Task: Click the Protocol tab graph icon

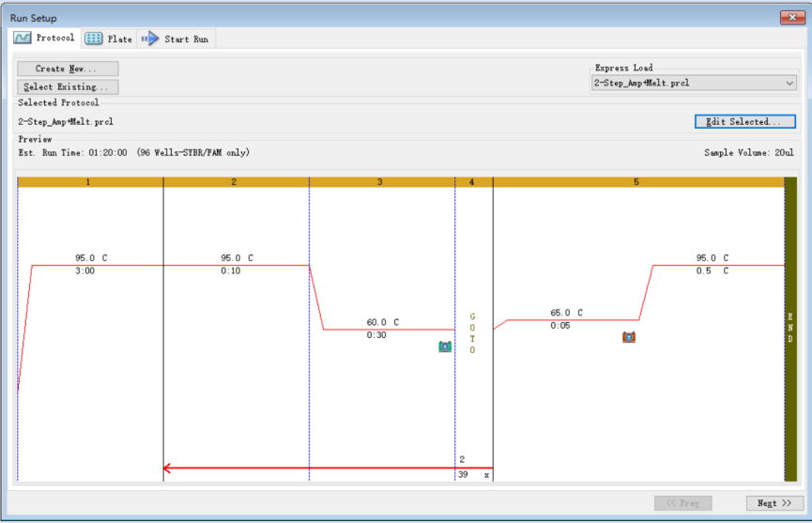Action: 23,38
